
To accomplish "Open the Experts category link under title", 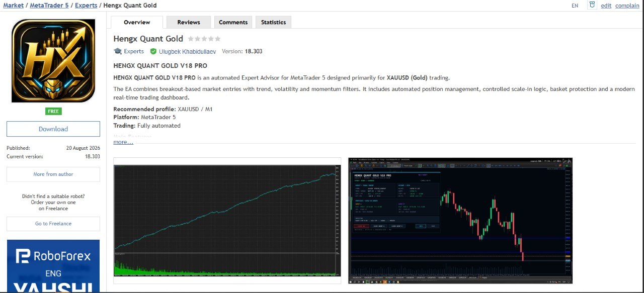I will point(134,51).
